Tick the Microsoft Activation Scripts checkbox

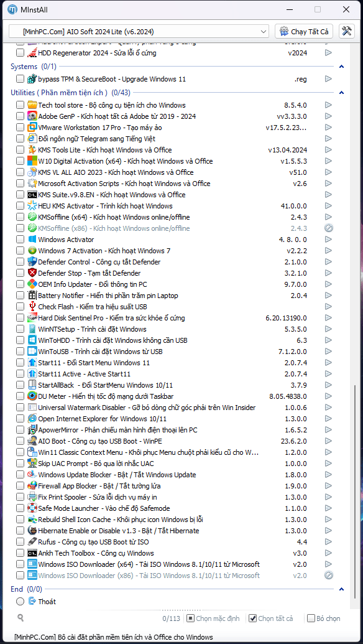coord(20,184)
